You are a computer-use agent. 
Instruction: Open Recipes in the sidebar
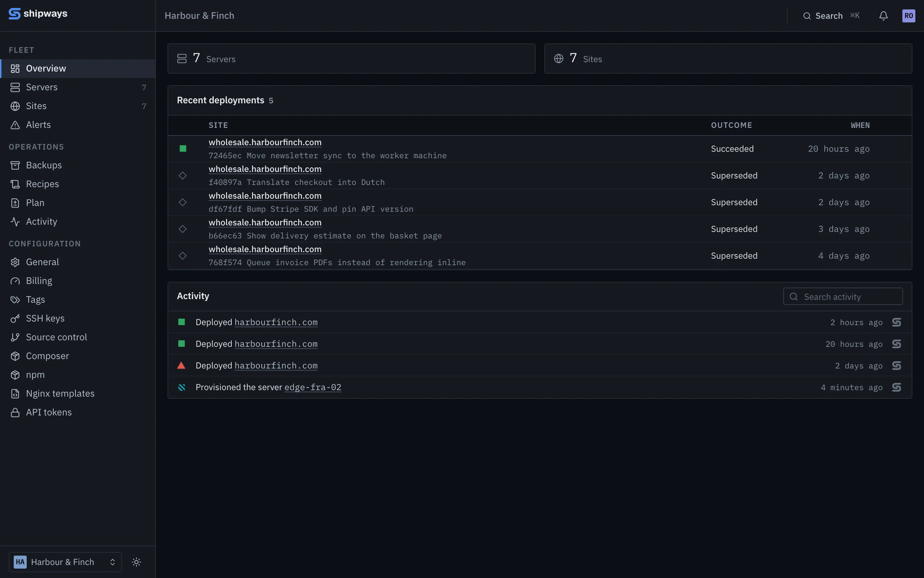(78, 184)
